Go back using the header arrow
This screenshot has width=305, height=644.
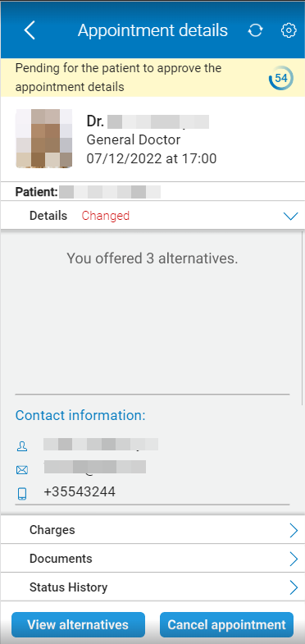click(30, 30)
